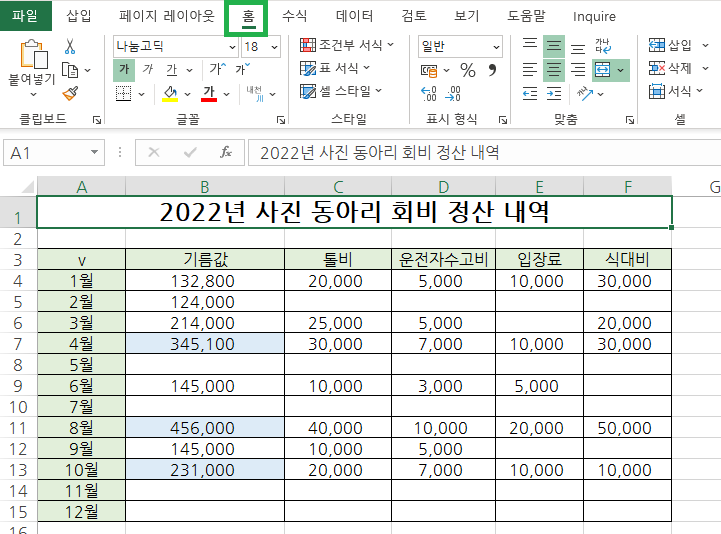Select cell containing 345,100
This screenshot has height=534, width=721.
click(x=205, y=344)
